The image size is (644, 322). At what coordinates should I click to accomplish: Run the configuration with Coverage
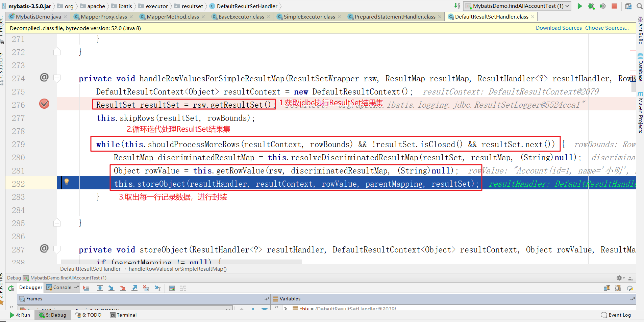pyautogui.click(x=602, y=6)
